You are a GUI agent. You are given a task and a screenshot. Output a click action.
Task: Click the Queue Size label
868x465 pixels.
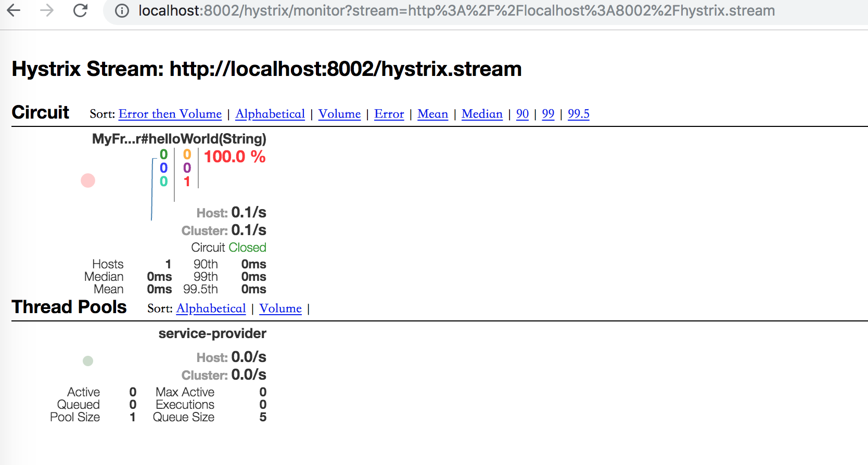click(x=184, y=417)
